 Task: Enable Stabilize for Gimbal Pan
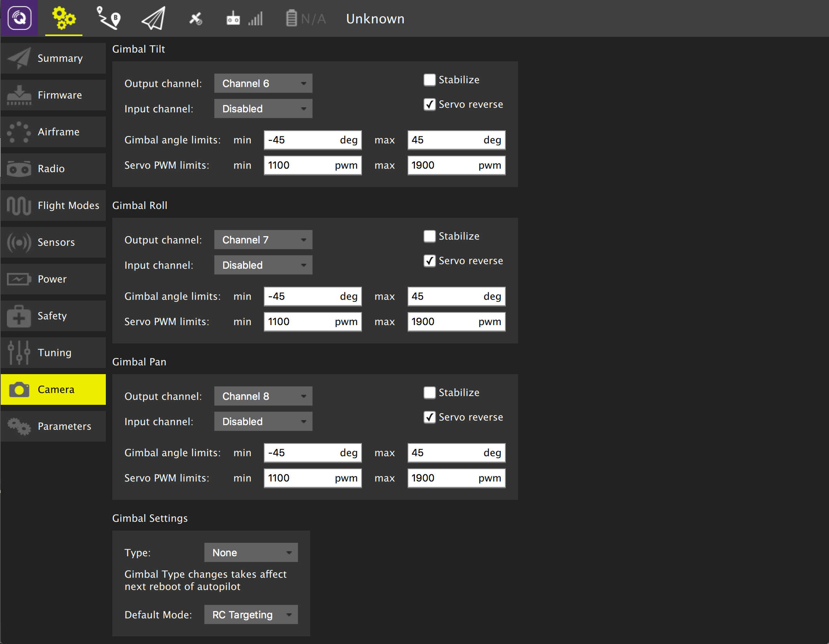coord(429,393)
